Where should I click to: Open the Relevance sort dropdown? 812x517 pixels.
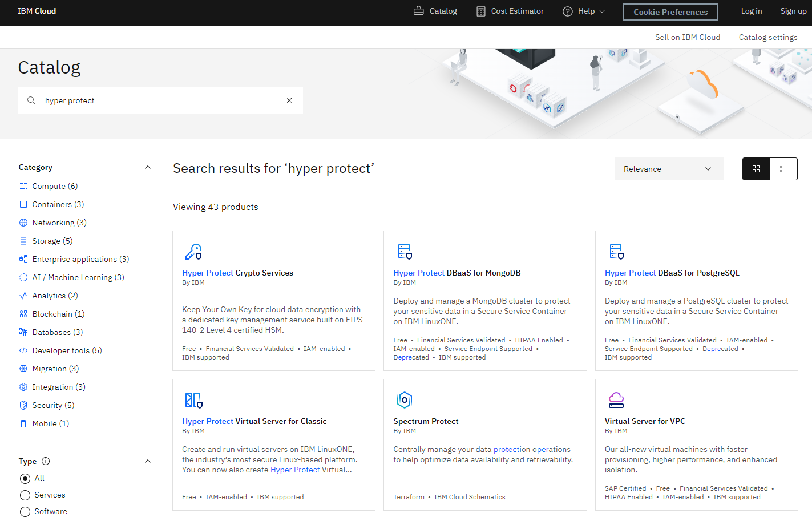point(669,169)
